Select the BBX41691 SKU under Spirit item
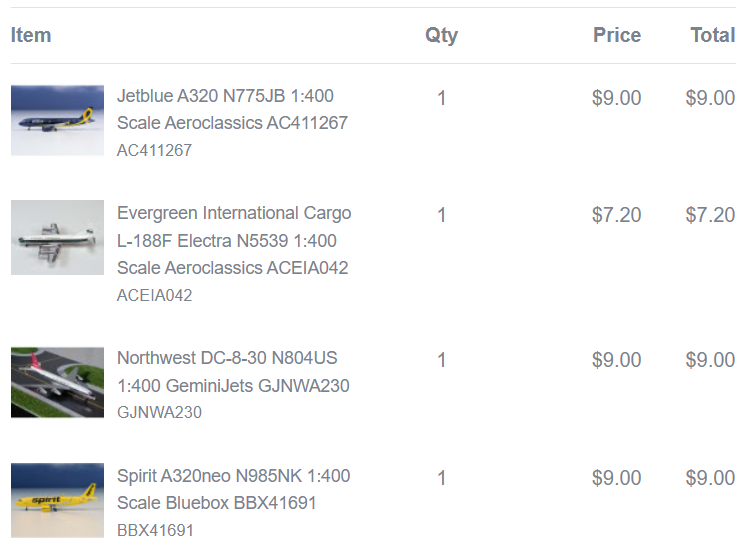The height and width of the screenshot is (559, 748). [155, 530]
